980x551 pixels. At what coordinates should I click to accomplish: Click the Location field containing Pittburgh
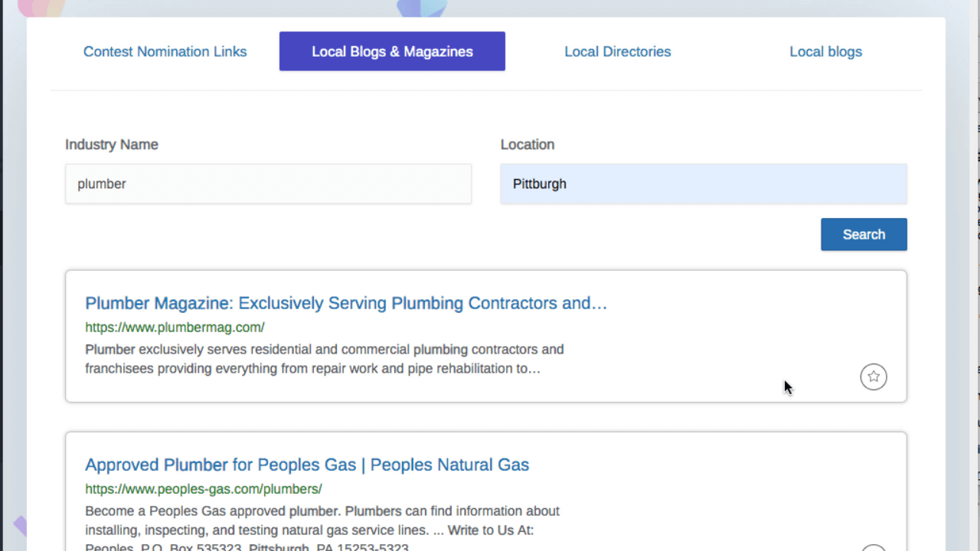(x=704, y=184)
